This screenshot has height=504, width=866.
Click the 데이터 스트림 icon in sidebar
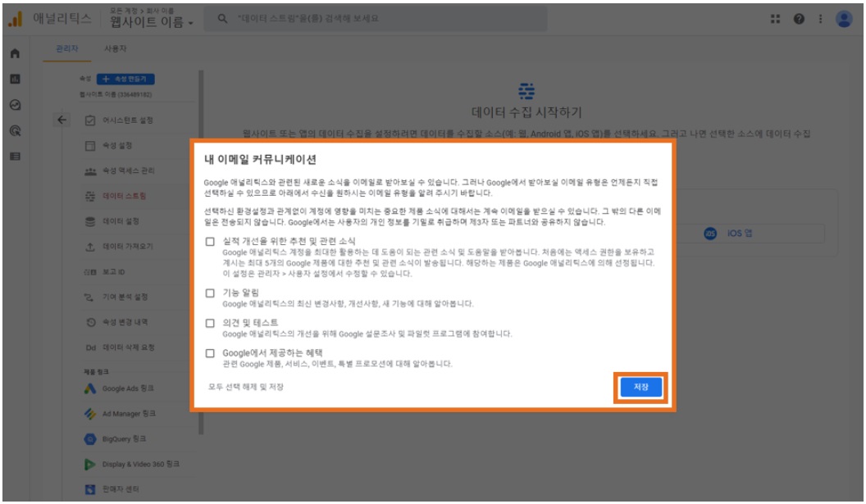pos(90,196)
